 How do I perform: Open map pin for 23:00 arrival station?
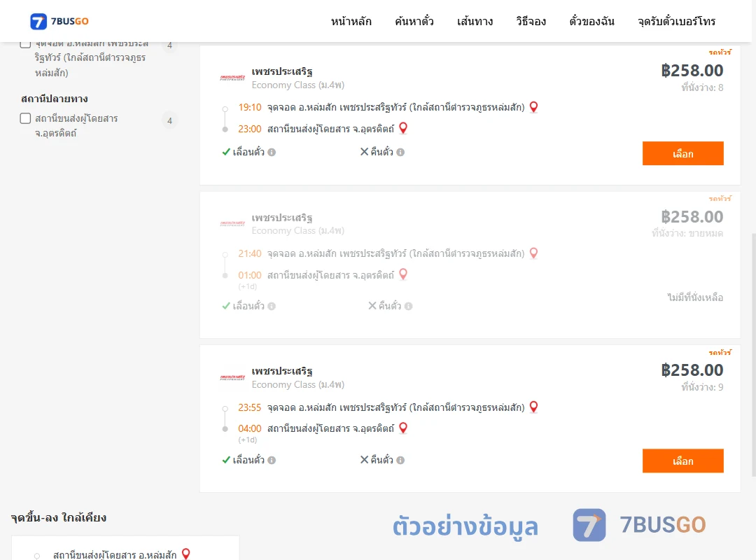coord(403,128)
